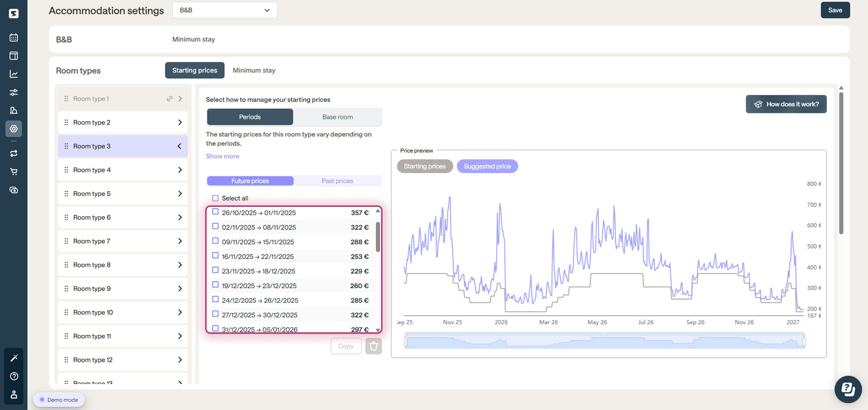Open the payments cards sidebar icon
Image resolution: width=868 pixels, height=410 pixels.
14,190
